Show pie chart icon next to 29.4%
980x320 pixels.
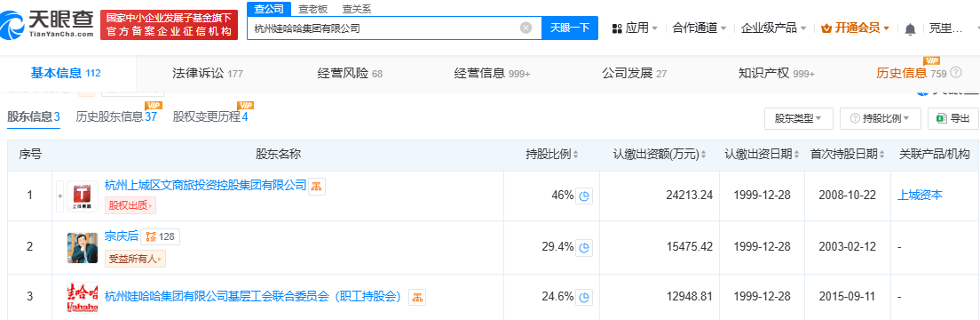click(x=584, y=247)
